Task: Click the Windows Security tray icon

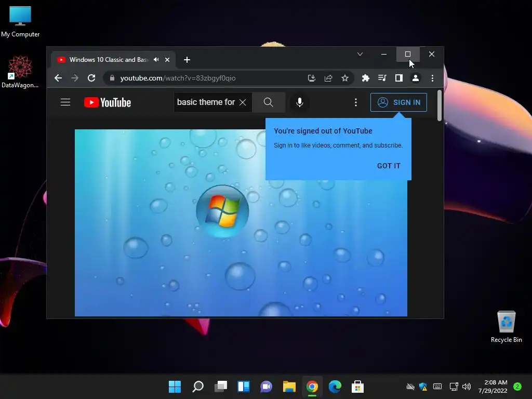Action: 423,387
